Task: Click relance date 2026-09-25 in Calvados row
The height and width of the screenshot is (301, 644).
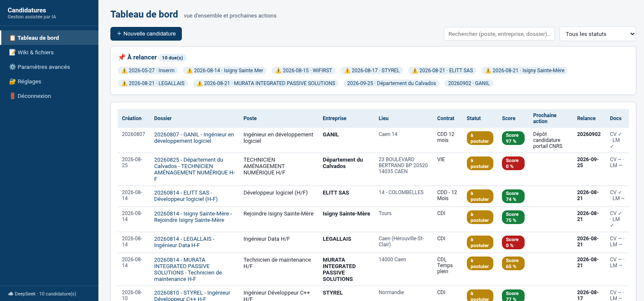Action: [x=588, y=162]
